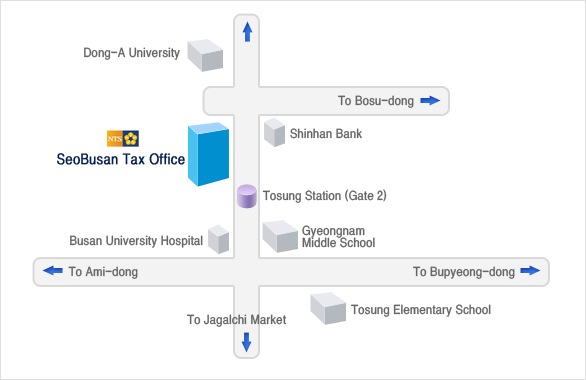Click the arrow next to Bosu-dong
Image resolution: width=586 pixels, height=380 pixels.
(430, 101)
